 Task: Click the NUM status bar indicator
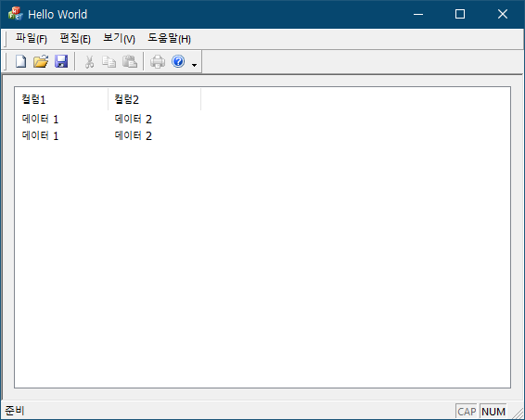(493, 412)
